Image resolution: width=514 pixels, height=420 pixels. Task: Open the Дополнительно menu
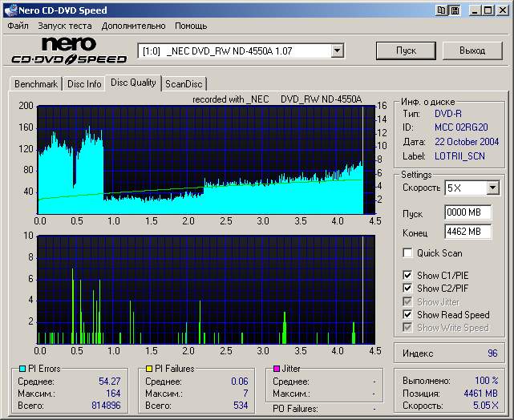(x=133, y=26)
